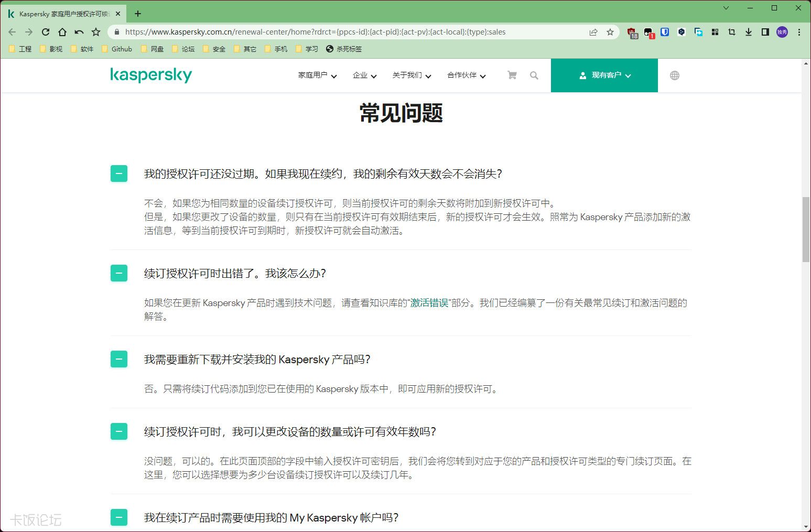Open the browser downloads icon

[x=749, y=32]
